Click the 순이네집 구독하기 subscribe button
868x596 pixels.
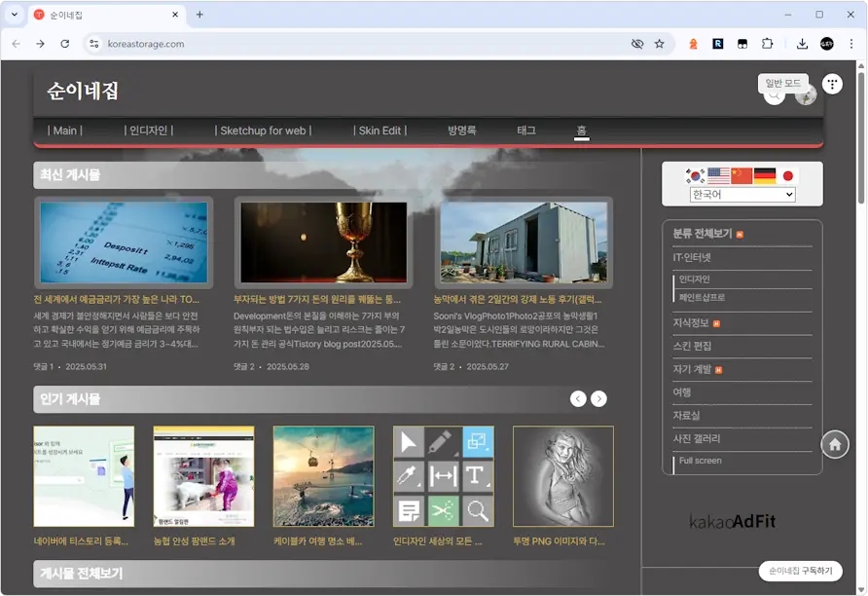801,571
